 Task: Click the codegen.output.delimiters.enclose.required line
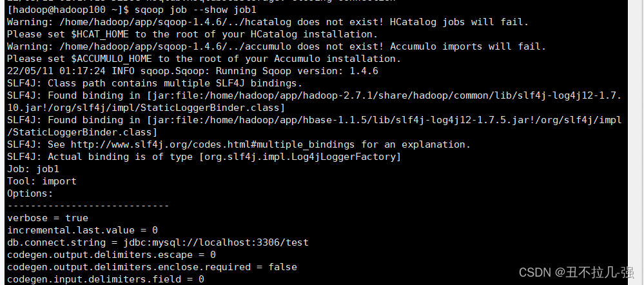[152, 267]
